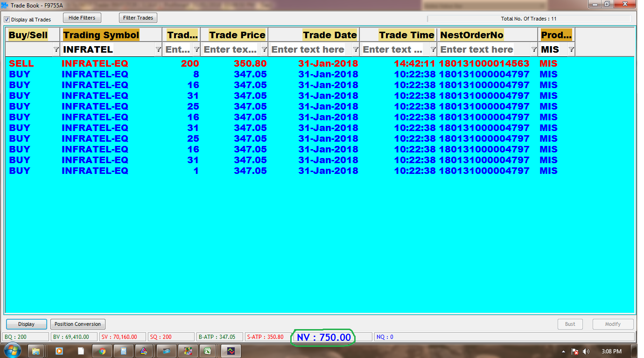Viewport: 644px width, 358px height.
Task: Launch Calculator from the taskbar
Action: point(124,351)
